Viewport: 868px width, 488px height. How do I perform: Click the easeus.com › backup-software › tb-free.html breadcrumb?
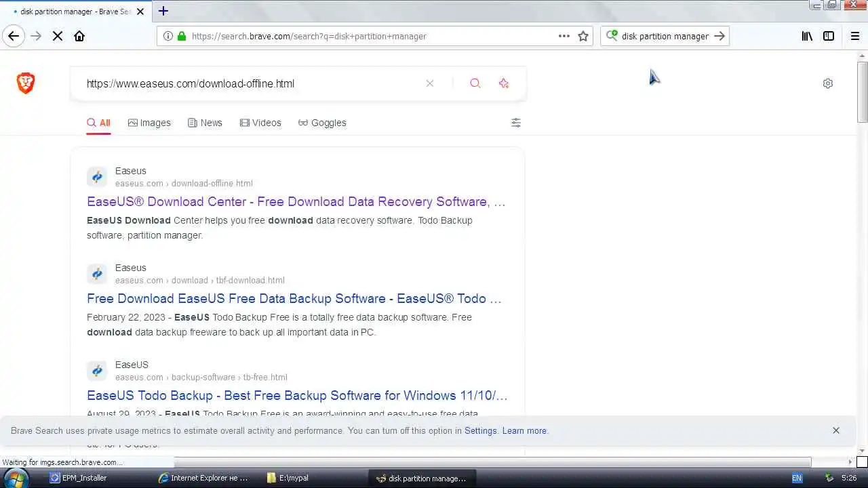coord(201,377)
